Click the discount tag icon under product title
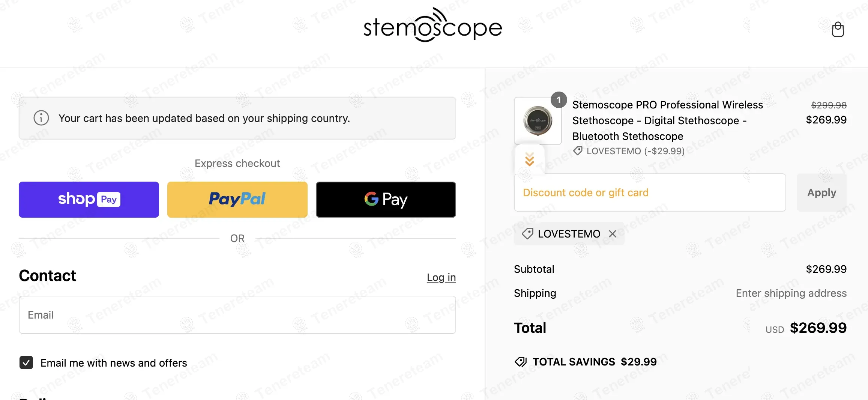The image size is (868, 400). pyautogui.click(x=578, y=151)
